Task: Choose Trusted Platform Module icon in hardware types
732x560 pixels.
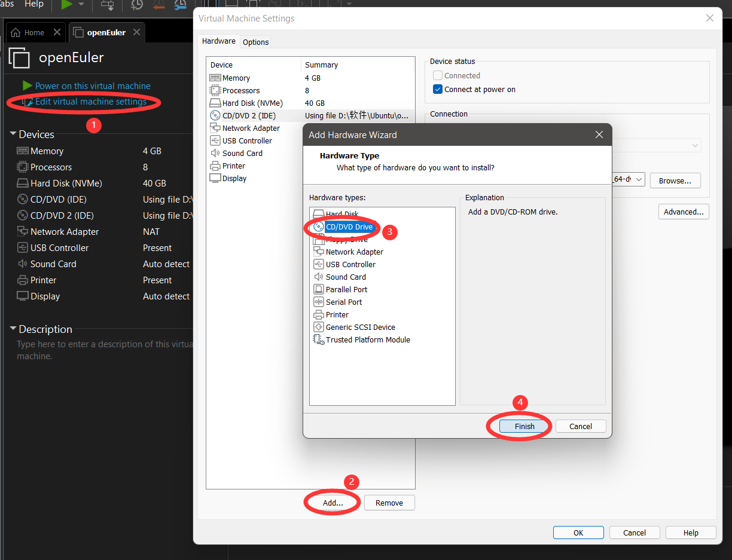Action: [x=319, y=339]
